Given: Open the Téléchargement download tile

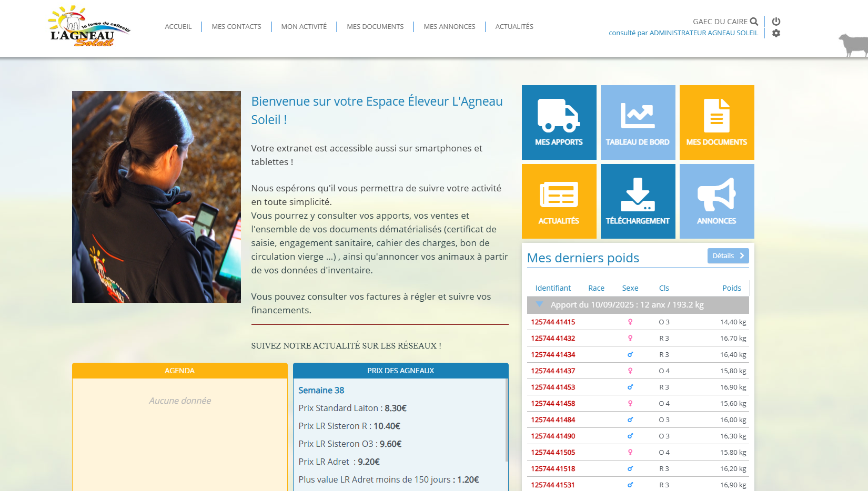Looking at the screenshot, I should [x=638, y=201].
